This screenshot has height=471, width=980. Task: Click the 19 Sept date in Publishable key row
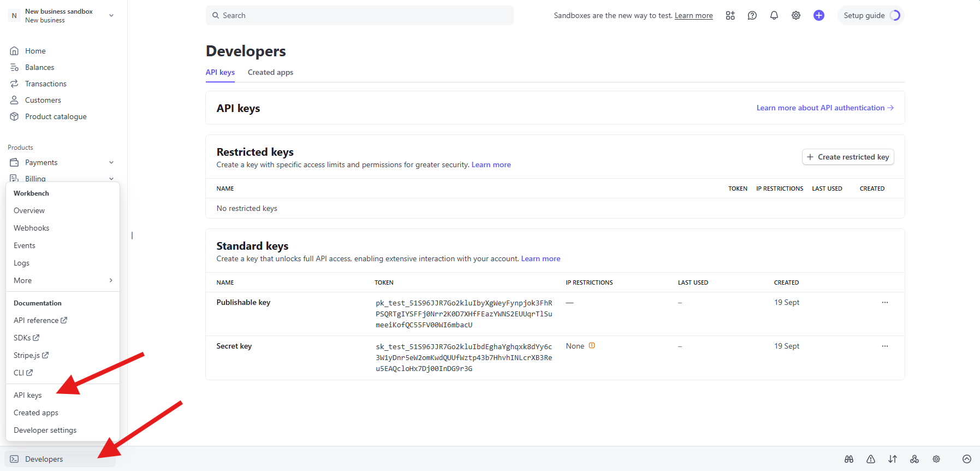787,302
